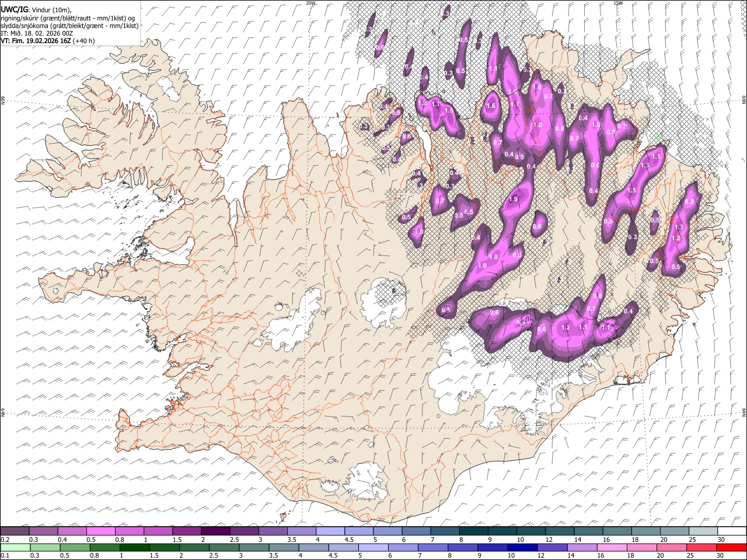Image resolution: width=747 pixels, height=560 pixels.
Task: Click the '15W' longitude label
Action: click(618, 3)
